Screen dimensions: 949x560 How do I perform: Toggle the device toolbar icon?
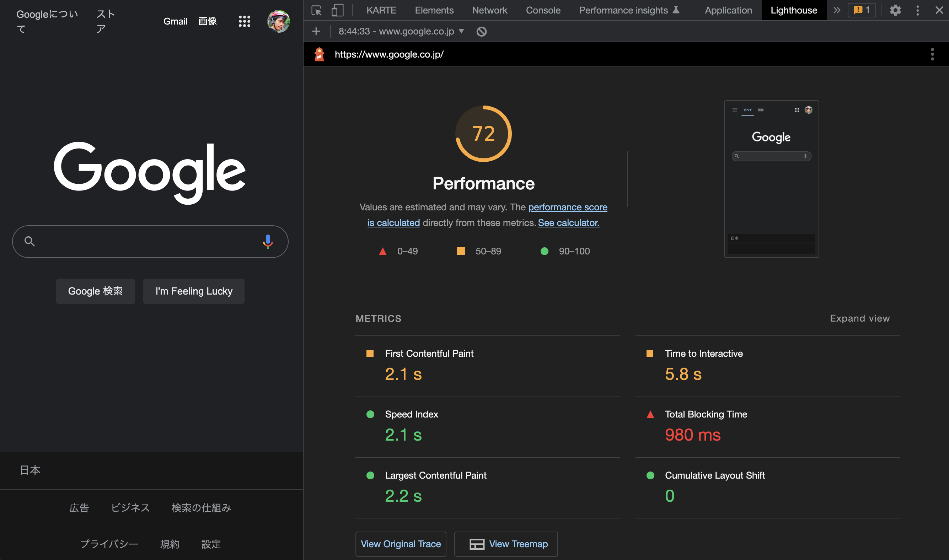click(x=337, y=10)
